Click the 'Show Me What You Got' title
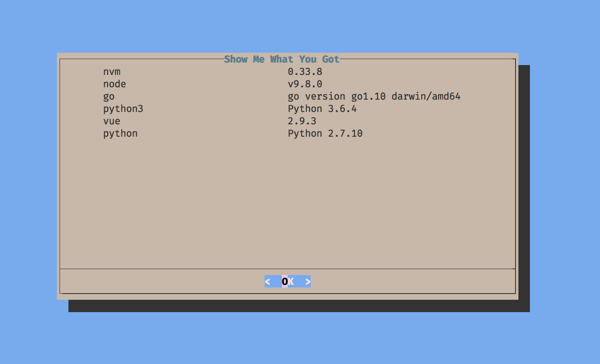Image resolution: width=600 pixels, height=364 pixels. coord(282,59)
